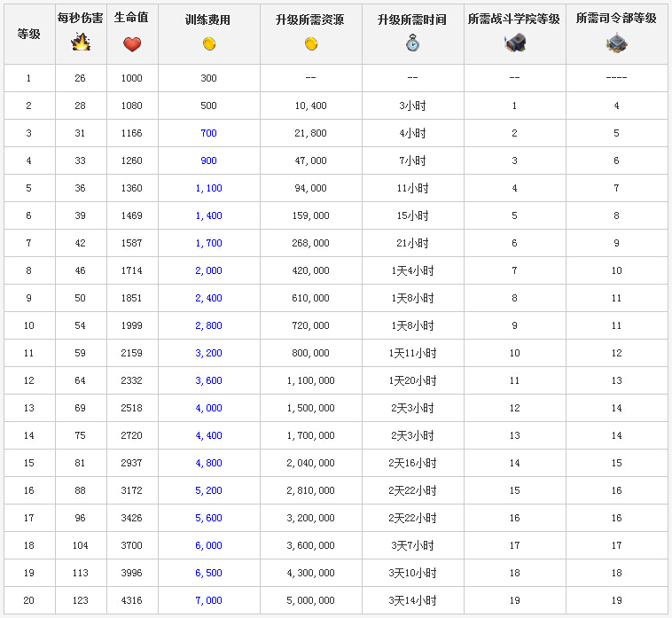This screenshot has height=618, width=672.
Task: Open the 1,400 training cost link
Action: 208,215
